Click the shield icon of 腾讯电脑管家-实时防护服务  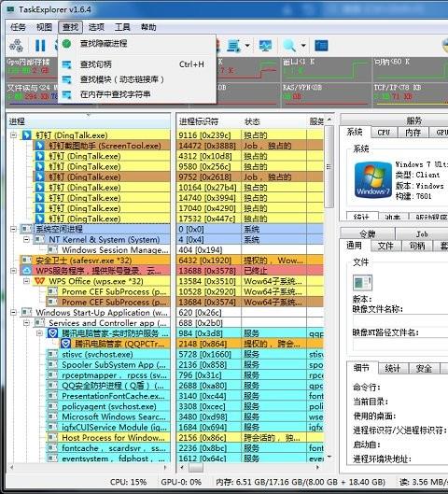tap(52, 333)
